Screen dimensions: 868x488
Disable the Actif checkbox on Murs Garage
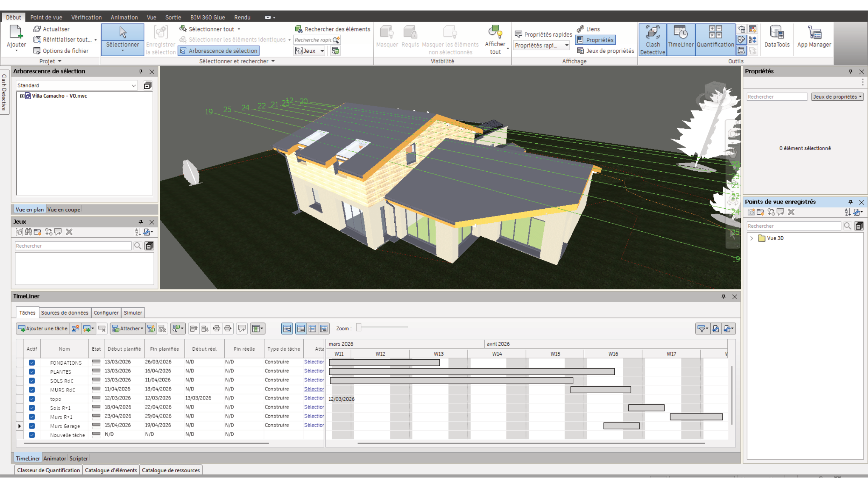point(32,426)
